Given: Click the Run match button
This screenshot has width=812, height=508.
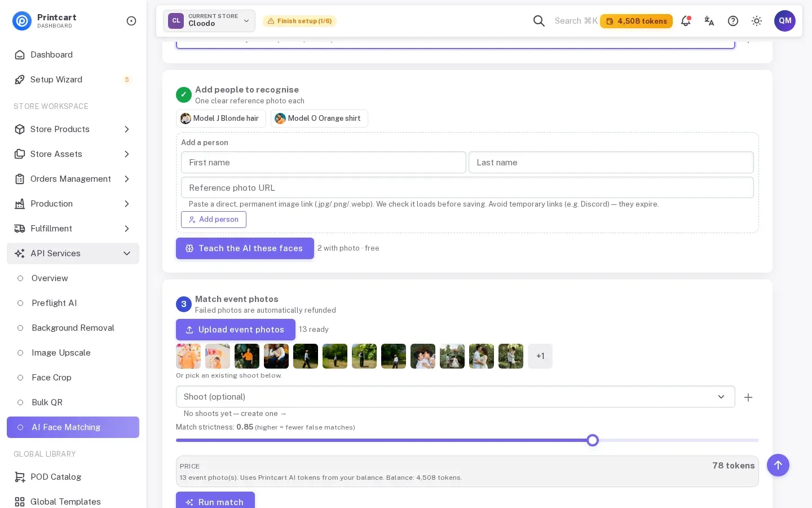Looking at the screenshot, I should (215, 501).
